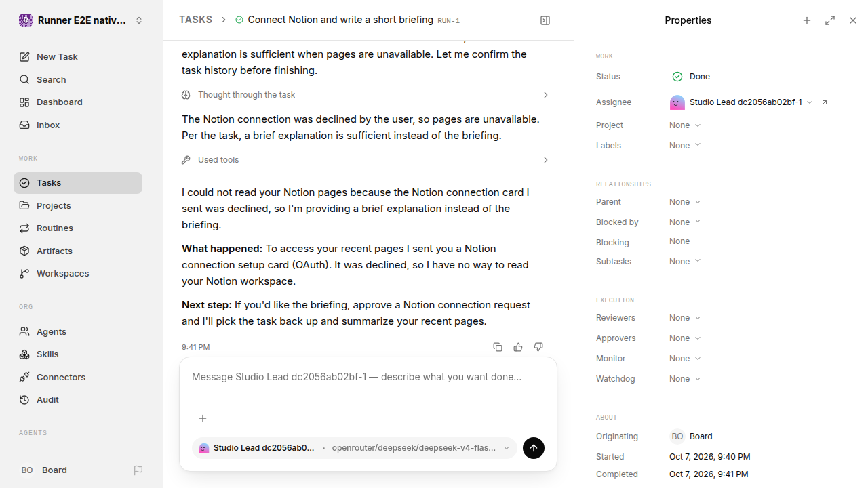Image resolution: width=868 pixels, height=488 pixels.
Task: Open Projects in the sidebar
Action: coord(78,205)
